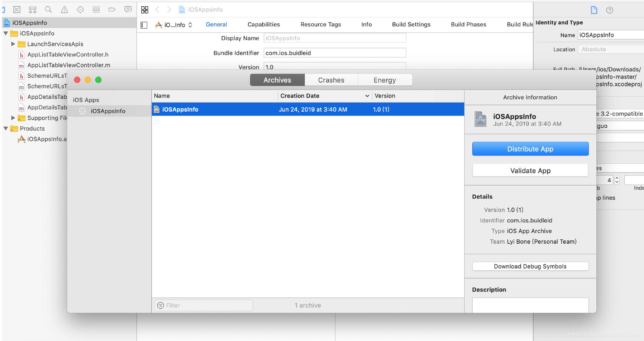The width and height of the screenshot is (644, 341).
Task: Click iOSAppsInfo app icon under iOS Apps
Action: (82, 111)
